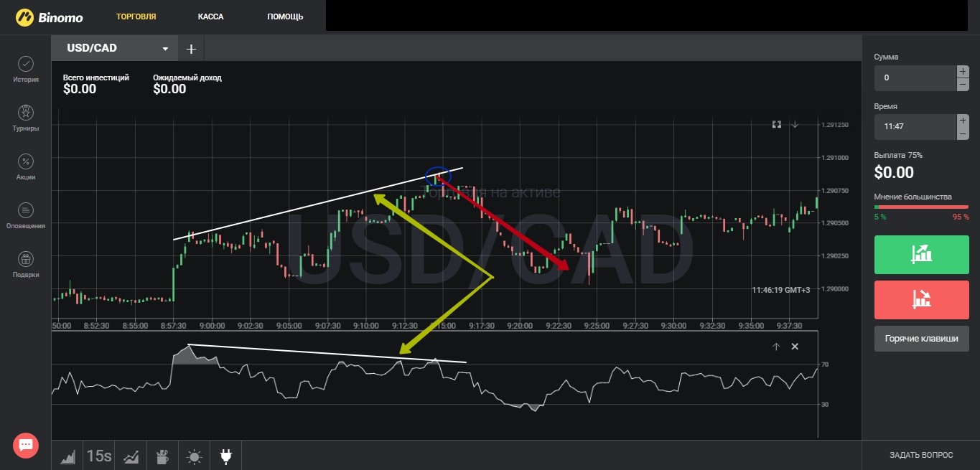The image size is (980, 470).
Task: Change the 15s timeframe setting
Action: click(99, 456)
